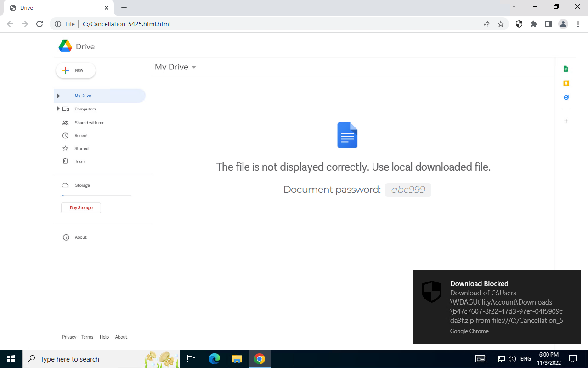Select the Starred items star icon

click(x=65, y=148)
